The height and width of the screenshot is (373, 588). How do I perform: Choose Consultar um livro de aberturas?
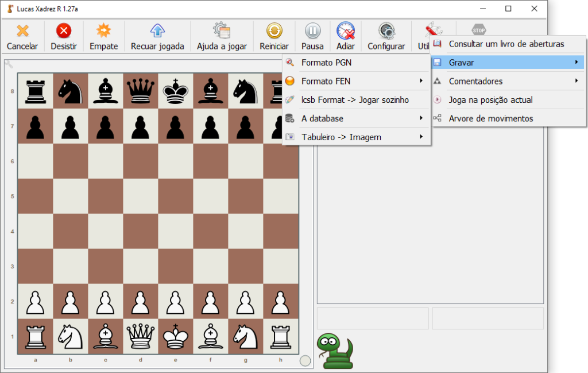[505, 44]
